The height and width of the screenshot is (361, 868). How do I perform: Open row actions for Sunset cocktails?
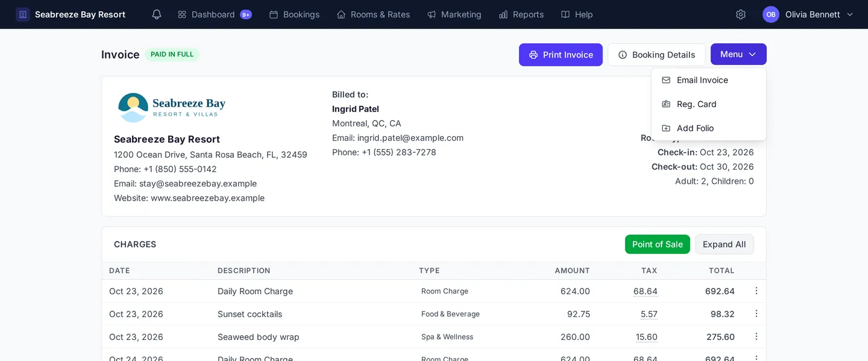pos(756,314)
